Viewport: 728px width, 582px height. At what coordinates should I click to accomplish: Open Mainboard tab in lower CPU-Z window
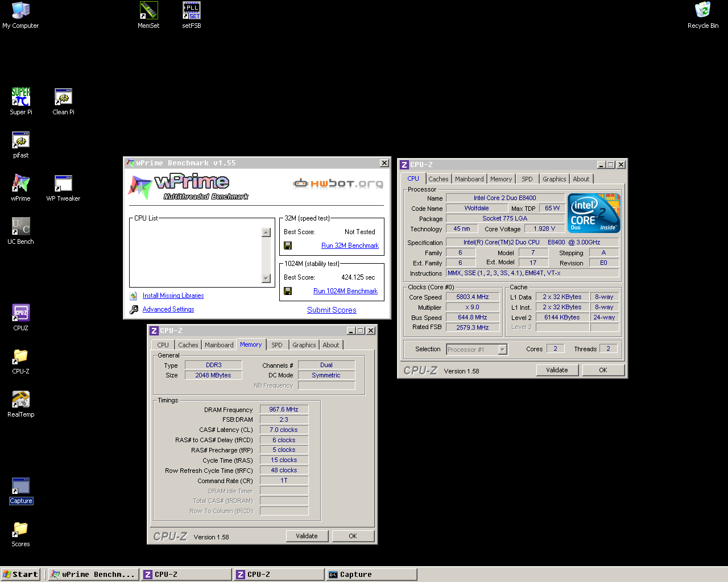(x=219, y=345)
